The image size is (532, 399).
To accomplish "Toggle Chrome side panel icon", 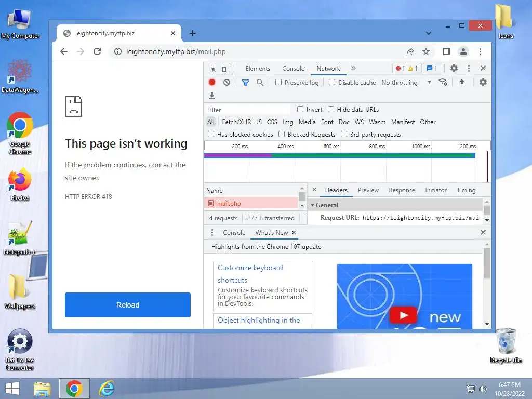I will coord(446,51).
